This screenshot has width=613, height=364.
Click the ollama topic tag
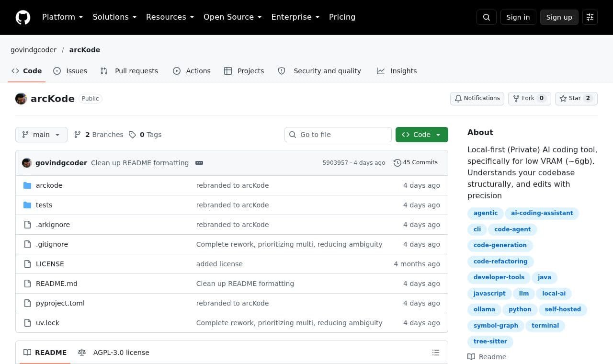[484, 309]
